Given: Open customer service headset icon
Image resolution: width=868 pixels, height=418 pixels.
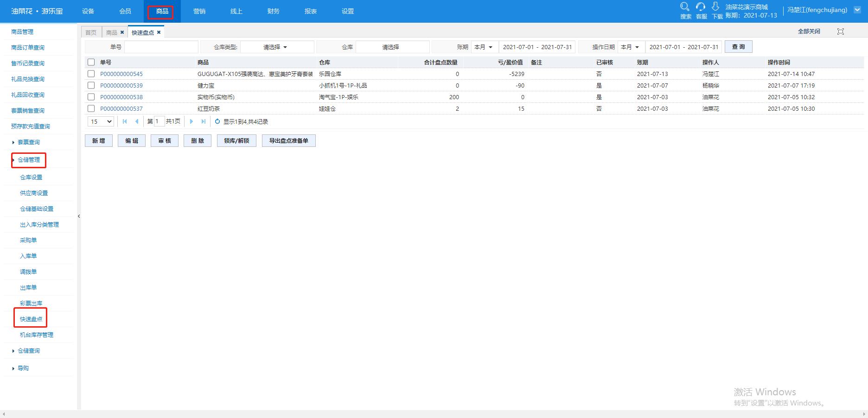Looking at the screenshot, I should coord(701,6).
